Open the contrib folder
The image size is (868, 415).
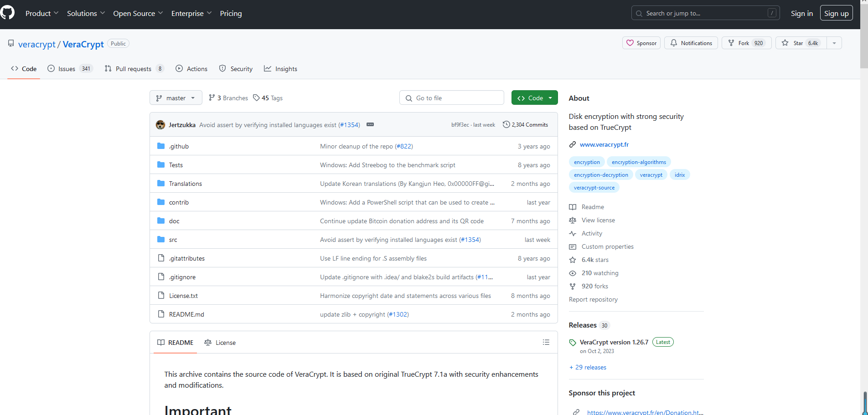pyautogui.click(x=179, y=202)
